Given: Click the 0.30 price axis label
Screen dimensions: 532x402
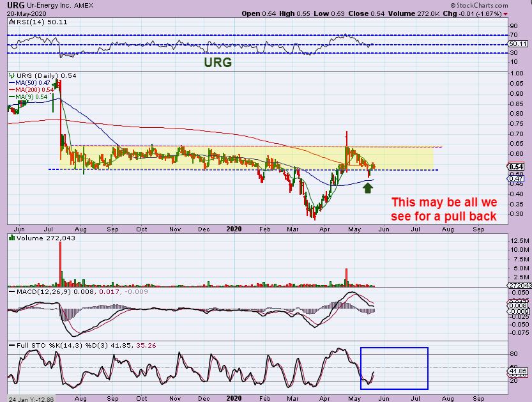Looking at the screenshot, I should pos(517,214).
